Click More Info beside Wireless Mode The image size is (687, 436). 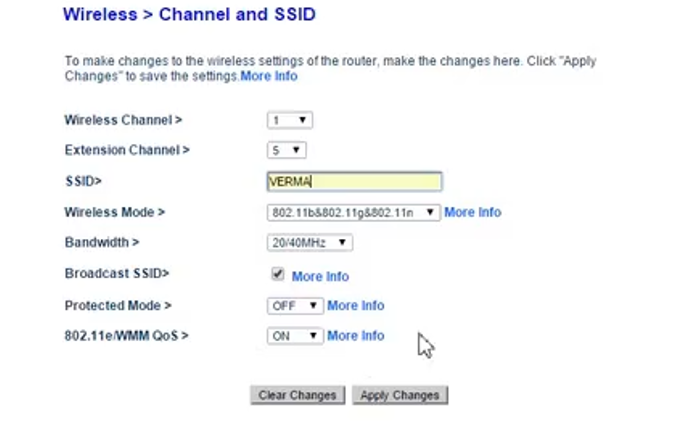tap(473, 212)
